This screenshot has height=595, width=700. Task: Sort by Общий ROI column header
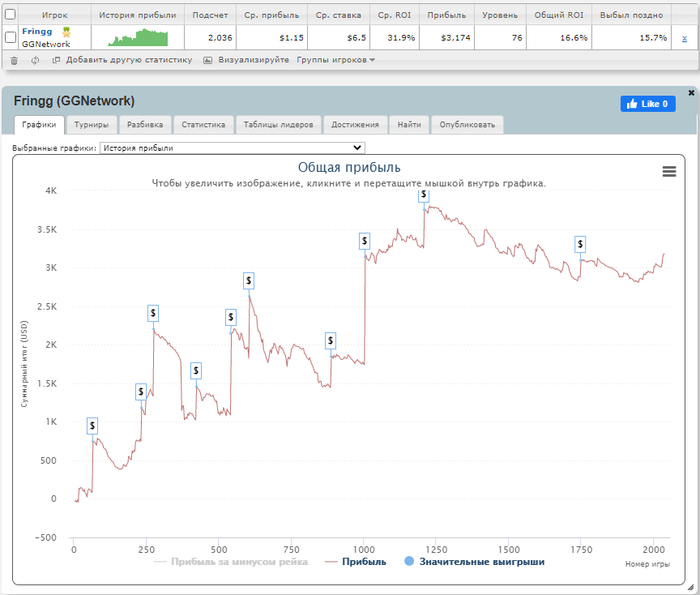pos(559,15)
